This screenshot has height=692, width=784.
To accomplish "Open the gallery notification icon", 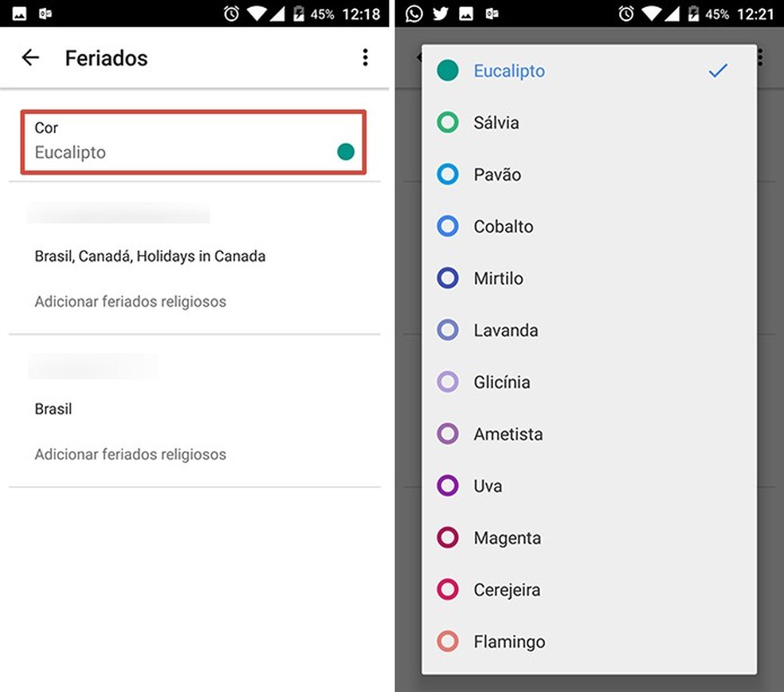I will click(467, 14).
